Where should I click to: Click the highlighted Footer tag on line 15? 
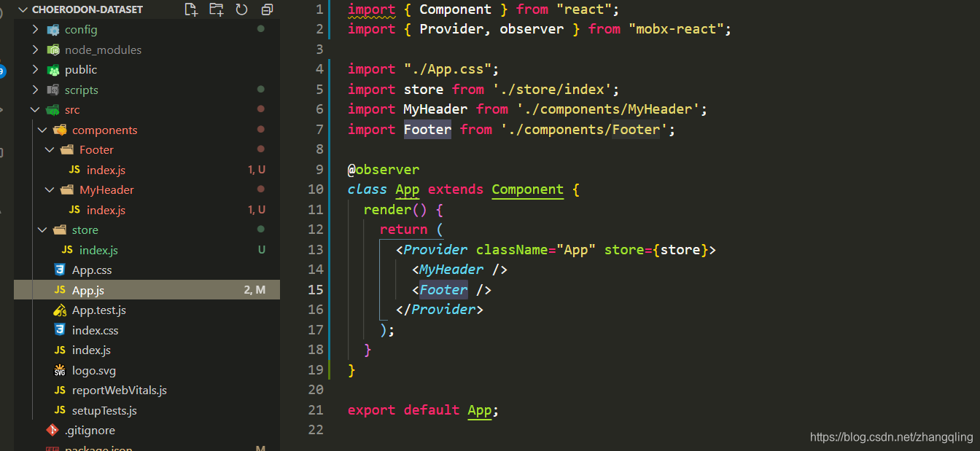[x=443, y=289]
